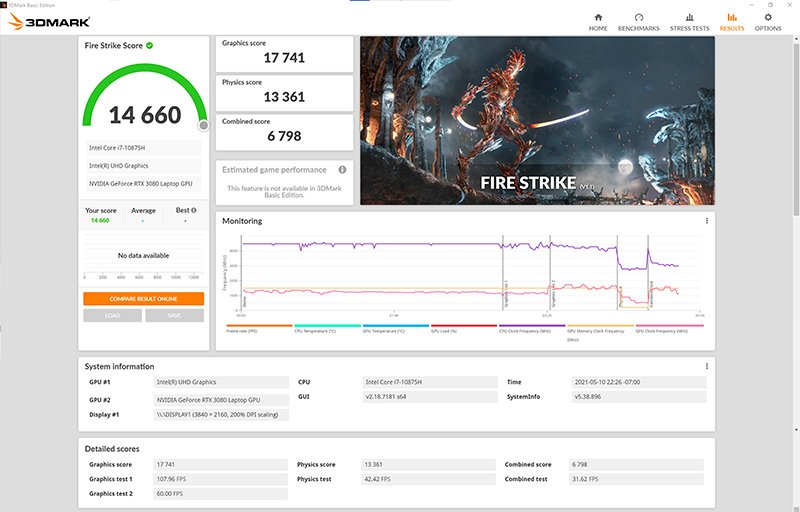Toggle the CPU Clock Frequency legend
The width and height of the screenshot is (800, 512).
tap(532, 328)
